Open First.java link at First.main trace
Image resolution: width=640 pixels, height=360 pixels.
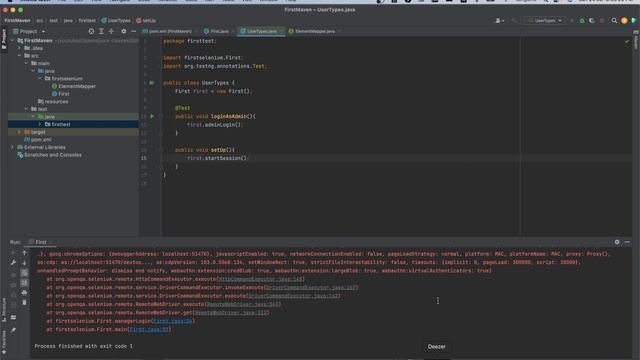click(x=149, y=329)
